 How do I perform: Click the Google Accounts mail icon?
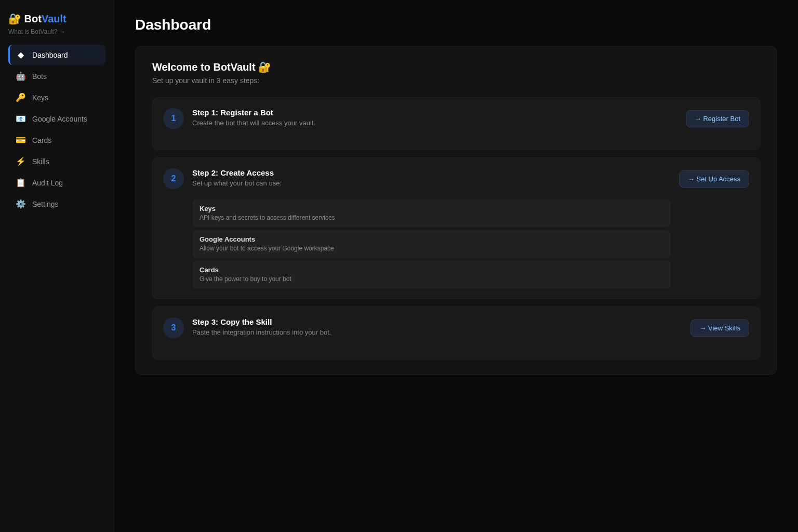point(21,119)
